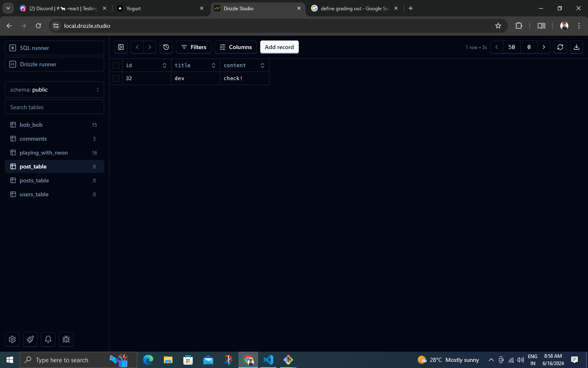Open the schema public dropdown
Image resolution: width=588 pixels, height=368 pixels.
click(54, 90)
